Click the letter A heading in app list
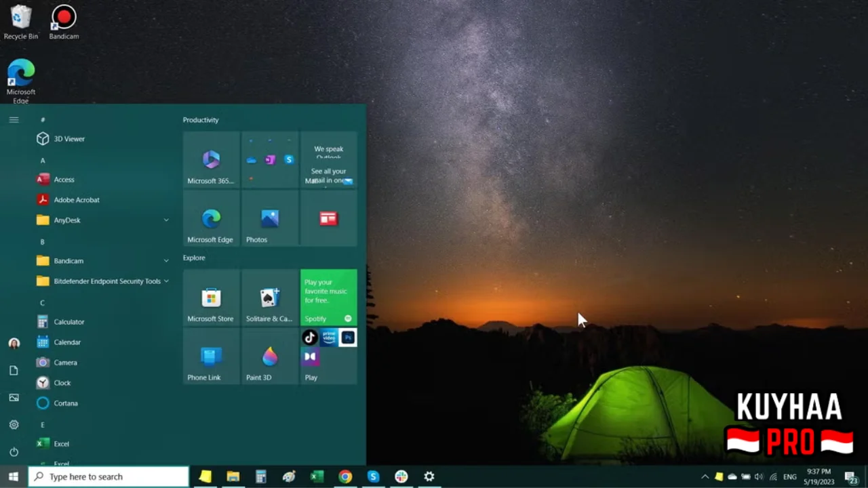 click(43, 161)
